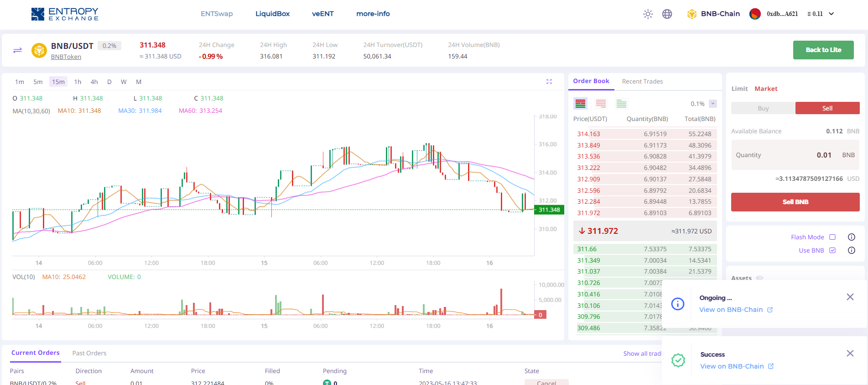Click Show all trading pairs link

point(643,353)
